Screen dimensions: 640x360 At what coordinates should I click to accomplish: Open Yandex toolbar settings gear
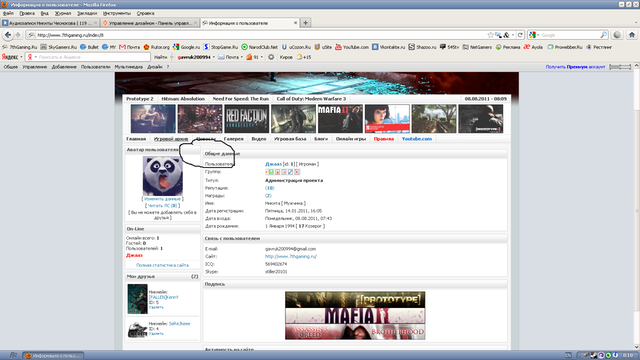(x=271, y=57)
